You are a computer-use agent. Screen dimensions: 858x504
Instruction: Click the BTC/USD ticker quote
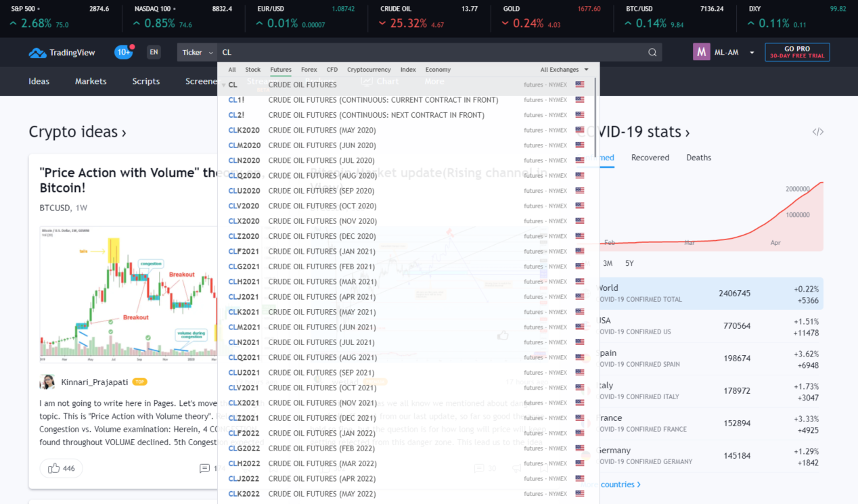pos(675,18)
